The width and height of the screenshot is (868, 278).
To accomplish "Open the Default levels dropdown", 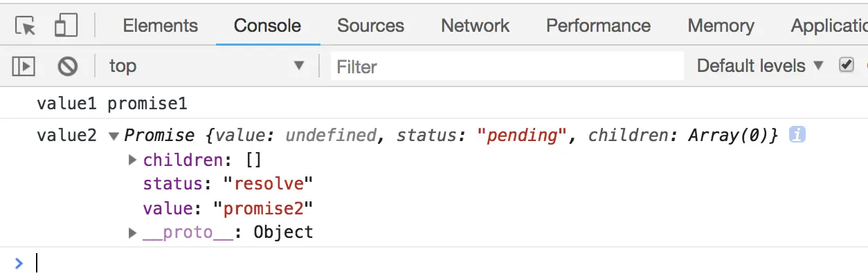I will click(x=760, y=66).
